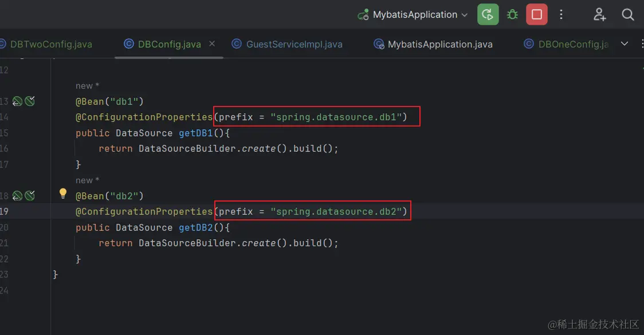Screen dimensions: 644x335
Task: Click @ConfigurationProperties on line 14
Action: click(144, 117)
